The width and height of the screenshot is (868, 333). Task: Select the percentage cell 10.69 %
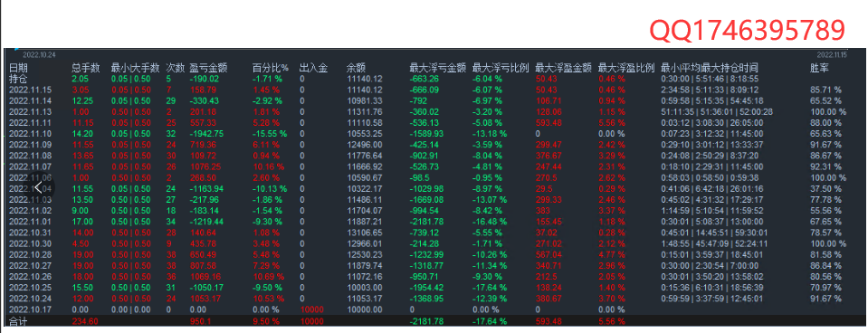click(269, 277)
